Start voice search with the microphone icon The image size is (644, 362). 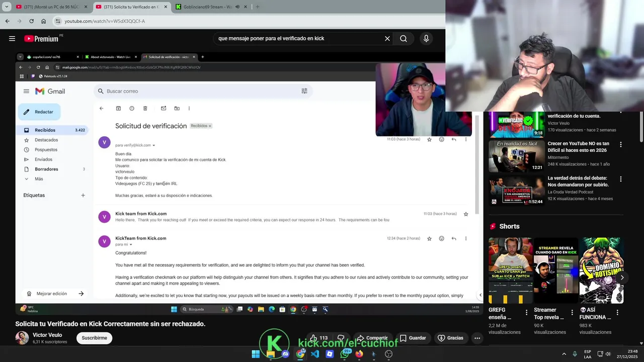426,38
